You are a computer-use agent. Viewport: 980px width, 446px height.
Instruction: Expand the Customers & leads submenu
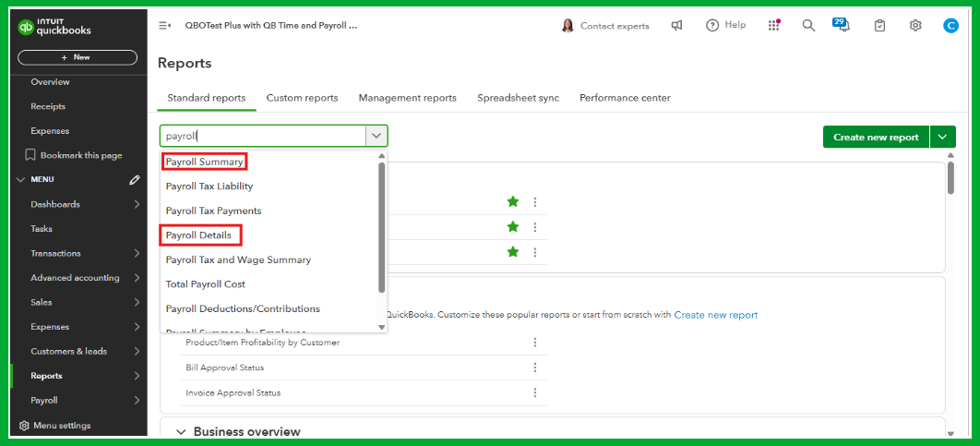pyautogui.click(x=137, y=352)
